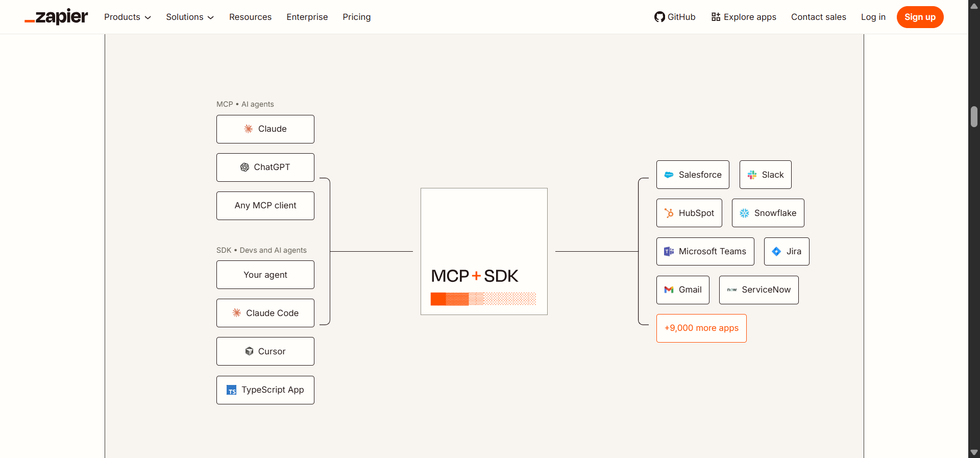Click the "MCP • AI agents" label
980x458 pixels.
click(x=245, y=104)
